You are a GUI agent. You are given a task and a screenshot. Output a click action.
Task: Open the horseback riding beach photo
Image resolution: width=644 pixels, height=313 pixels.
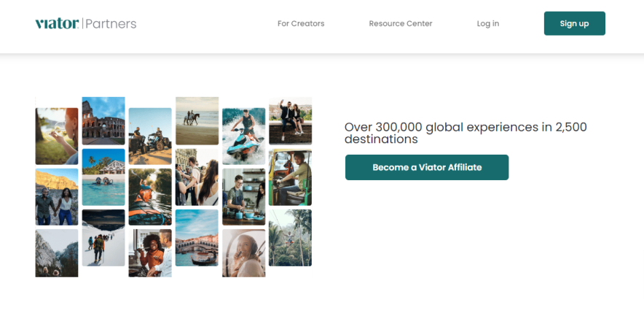coord(197,120)
